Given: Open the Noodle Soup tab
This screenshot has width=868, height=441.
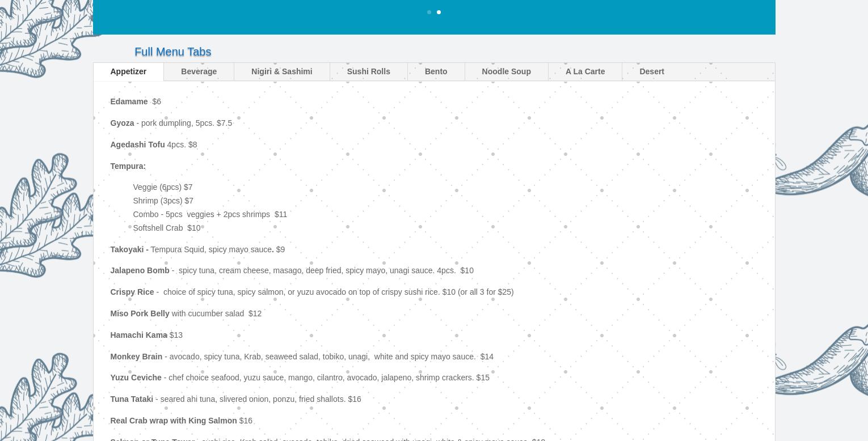Looking at the screenshot, I should pos(506,71).
